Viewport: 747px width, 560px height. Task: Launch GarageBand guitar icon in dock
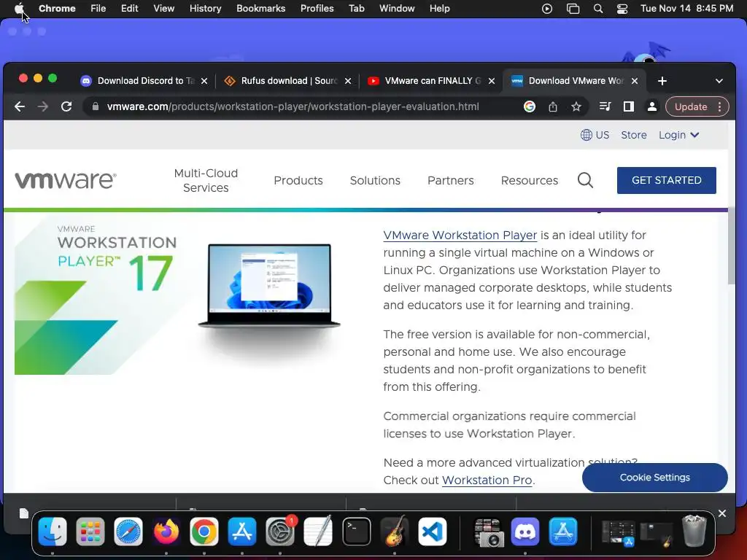(x=395, y=532)
